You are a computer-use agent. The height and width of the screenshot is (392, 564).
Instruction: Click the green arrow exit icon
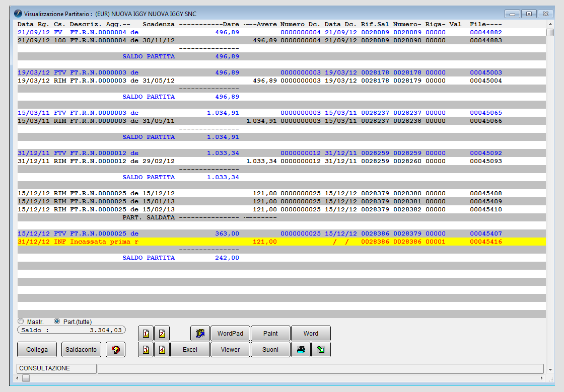point(321,350)
